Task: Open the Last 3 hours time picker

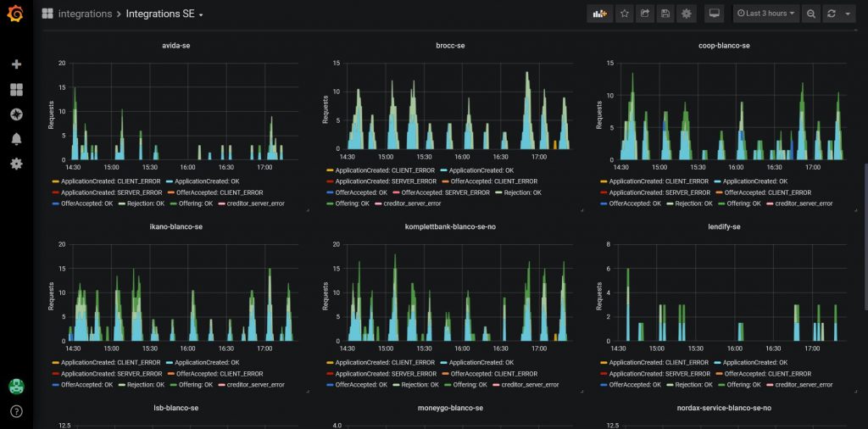Action: point(765,14)
